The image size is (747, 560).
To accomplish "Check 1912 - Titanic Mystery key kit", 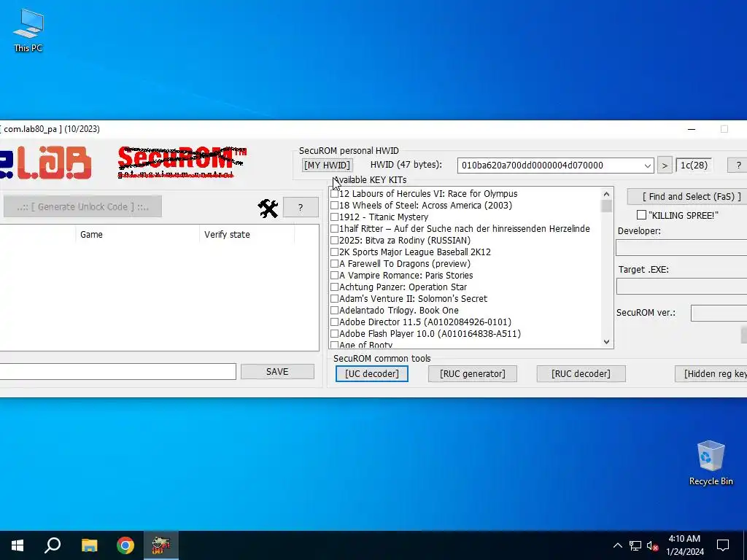I will click(x=334, y=217).
